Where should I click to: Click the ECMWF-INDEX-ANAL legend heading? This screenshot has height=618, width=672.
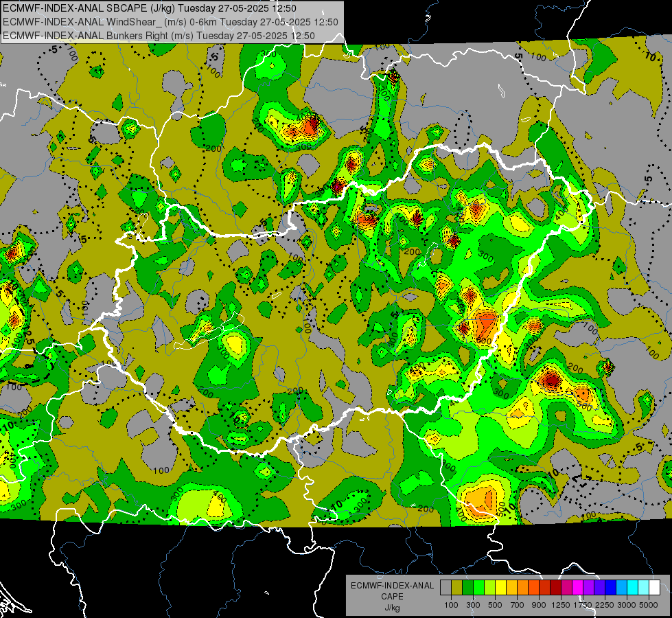pyautogui.click(x=392, y=586)
